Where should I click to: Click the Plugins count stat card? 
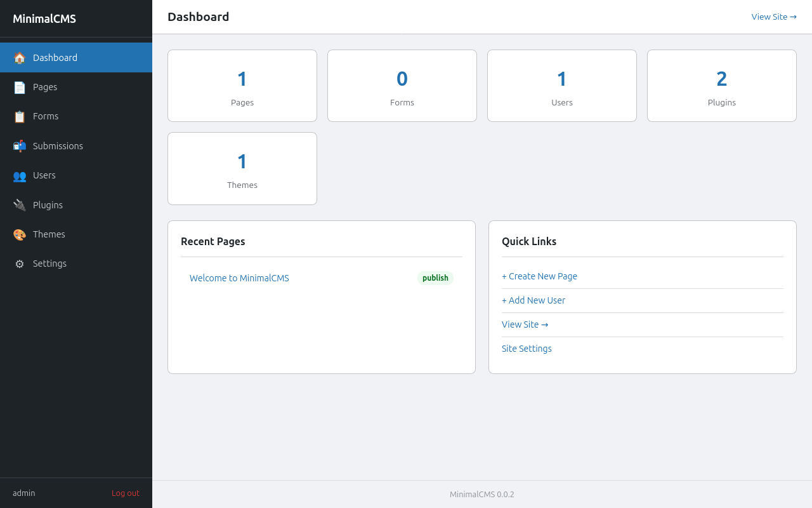[721, 86]
